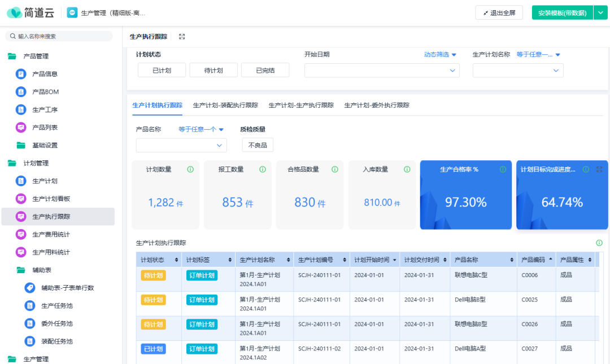
Task: Expand the 计划目标完成进度 card to fullscreen
Action: (x=599, y=169)
